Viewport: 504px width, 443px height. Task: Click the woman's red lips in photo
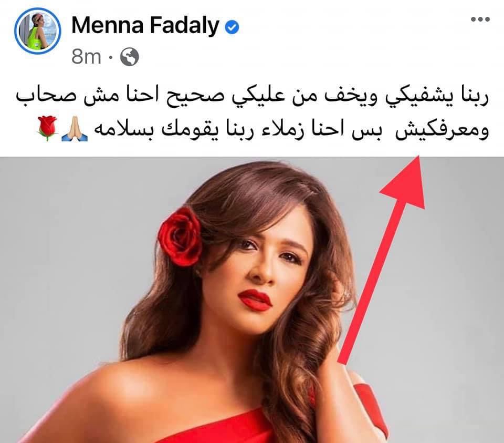[x=255, y=300]
